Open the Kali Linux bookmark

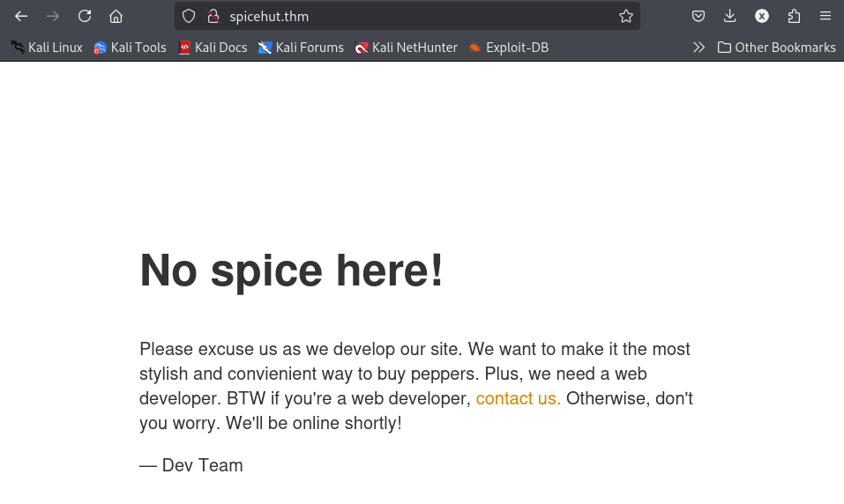pyautogui.click(x=47, y=48)
